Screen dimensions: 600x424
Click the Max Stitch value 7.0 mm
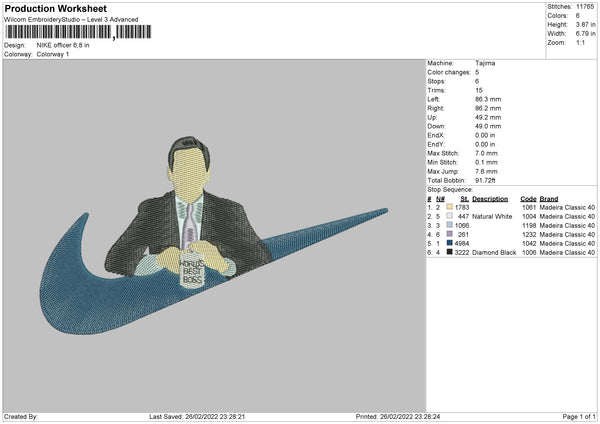click(486, 153)
